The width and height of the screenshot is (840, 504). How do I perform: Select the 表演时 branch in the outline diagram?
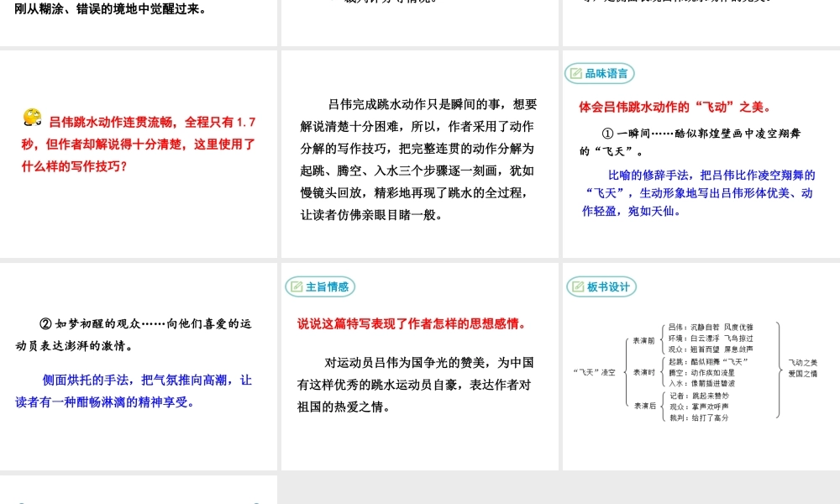click(644, 372)
